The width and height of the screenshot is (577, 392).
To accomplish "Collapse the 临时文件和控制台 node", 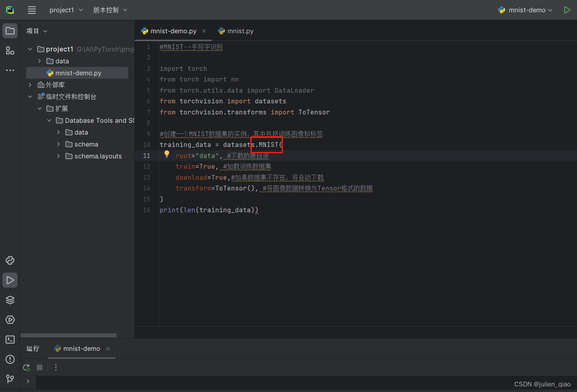I will click(x=30, y=97).
